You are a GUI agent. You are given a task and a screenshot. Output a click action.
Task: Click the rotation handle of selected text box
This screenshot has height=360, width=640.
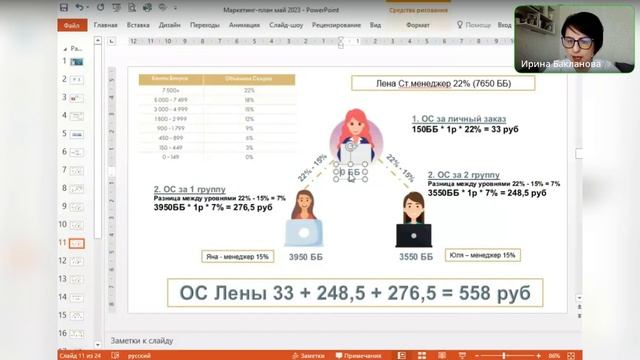pyautogui.click(x=350, y=146)
